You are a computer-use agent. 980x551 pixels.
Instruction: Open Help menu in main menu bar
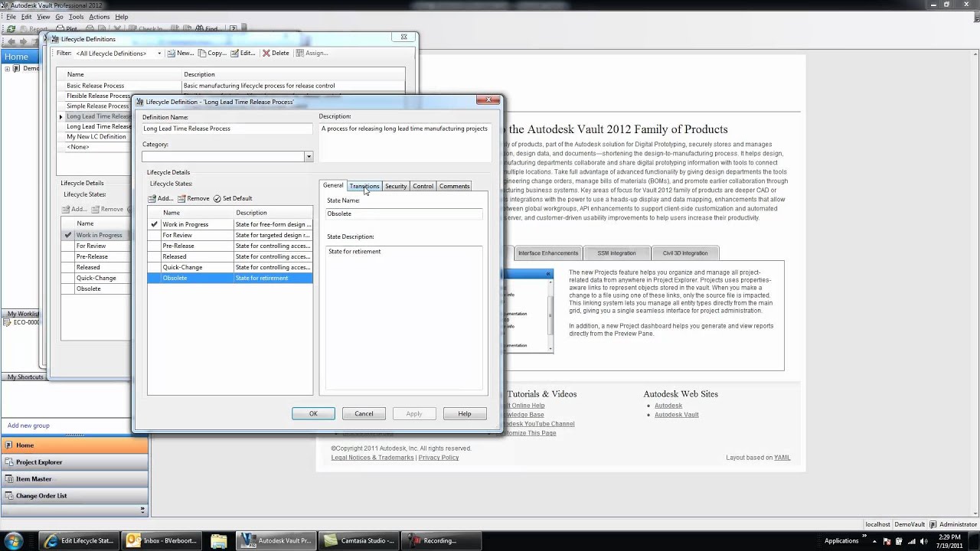coord(121,16)
